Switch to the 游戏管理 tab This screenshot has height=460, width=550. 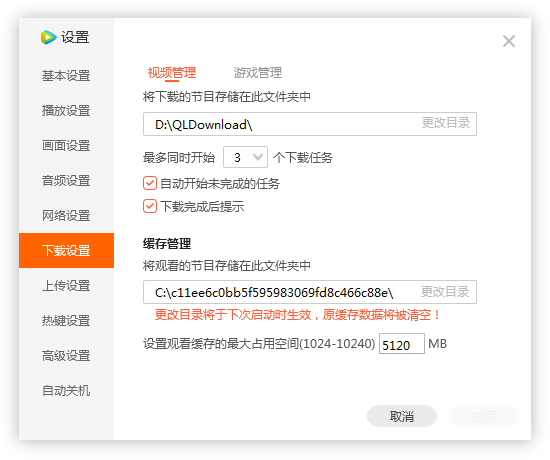click(258, 73)
